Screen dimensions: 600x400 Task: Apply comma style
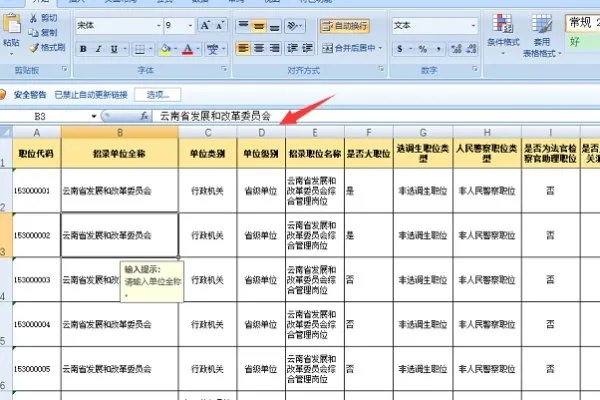point(438,49)
